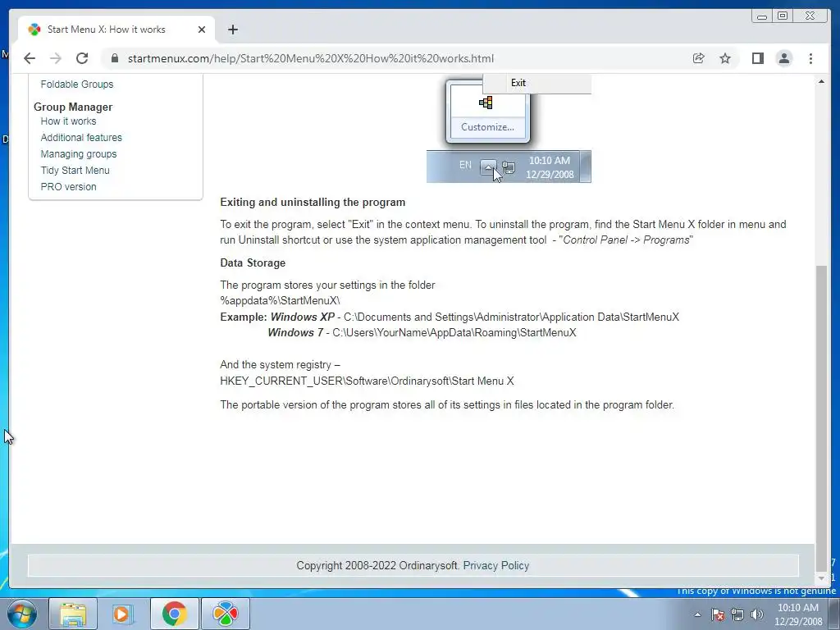
Task: Open the Windows Start button
Action: click(x=22, y=614)
